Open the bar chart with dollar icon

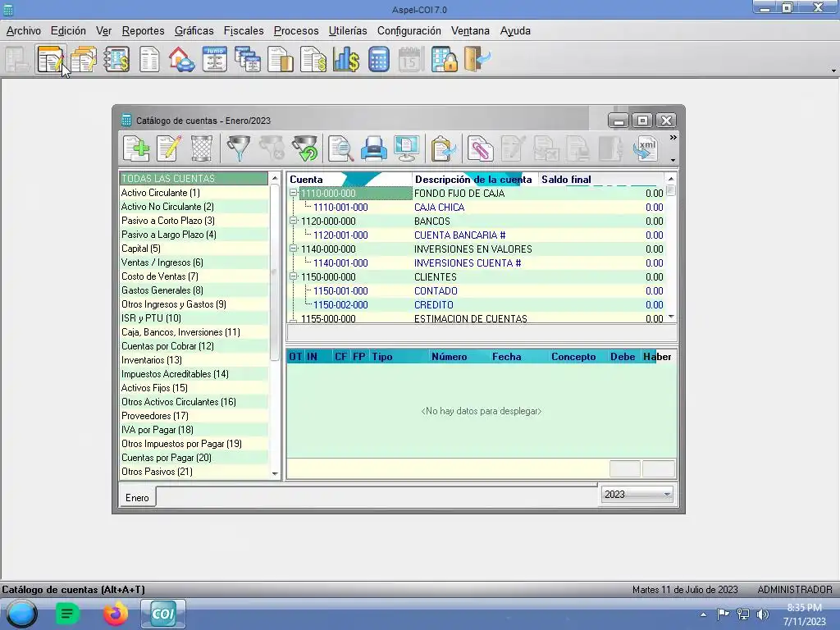[346, 59]
